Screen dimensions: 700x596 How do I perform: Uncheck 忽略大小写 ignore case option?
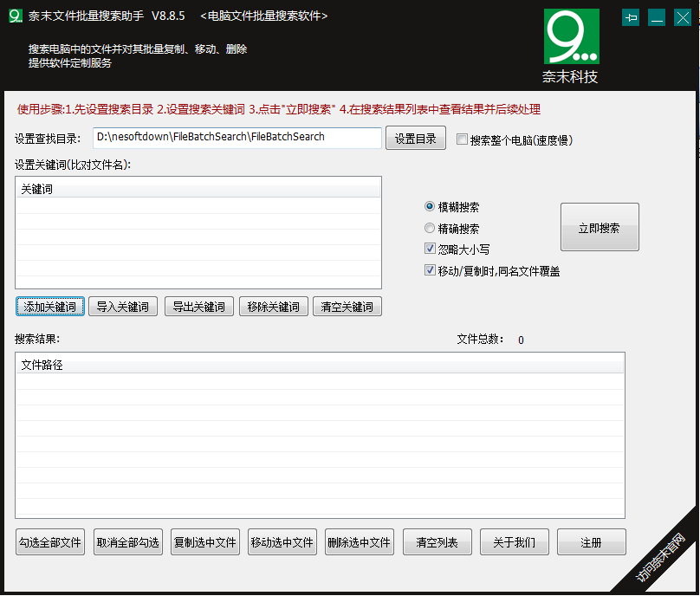tap(430, 248)
